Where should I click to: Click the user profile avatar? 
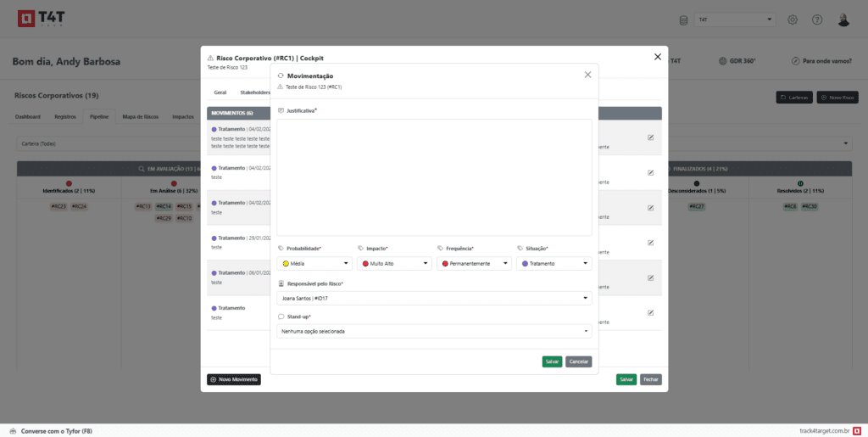point(843,20)
